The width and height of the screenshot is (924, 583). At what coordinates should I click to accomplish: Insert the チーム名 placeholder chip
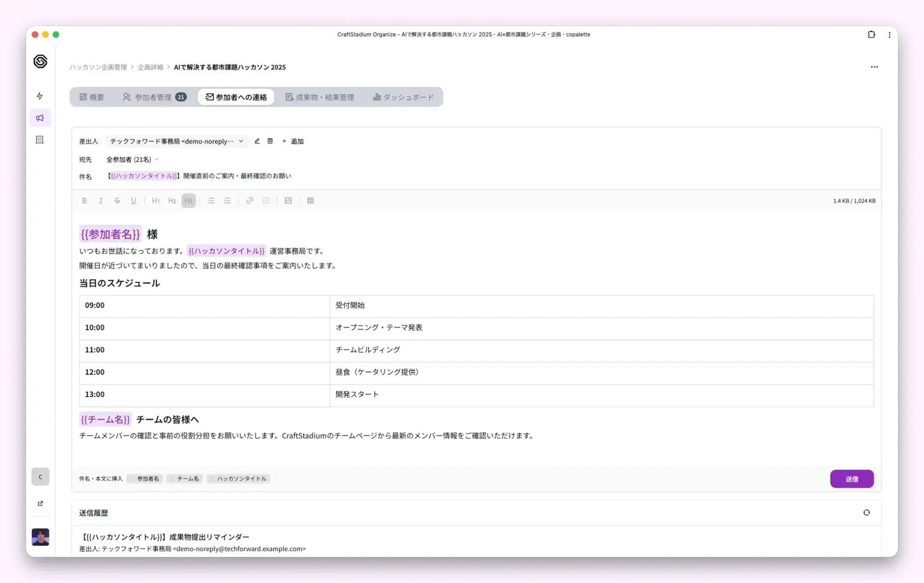(185, 479)
